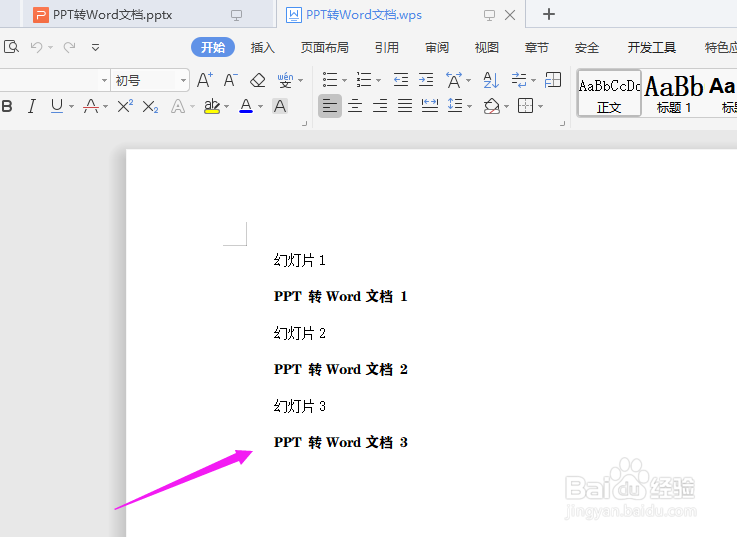Open the 视图 ribbon tab
737x537 pixels.
[x=486, y=47]
